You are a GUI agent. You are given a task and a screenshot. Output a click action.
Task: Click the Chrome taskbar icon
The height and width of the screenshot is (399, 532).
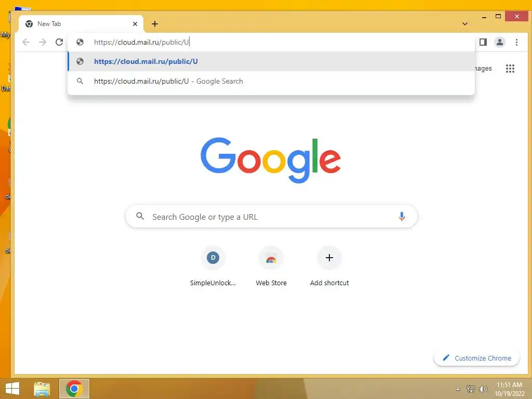(74, 389)
